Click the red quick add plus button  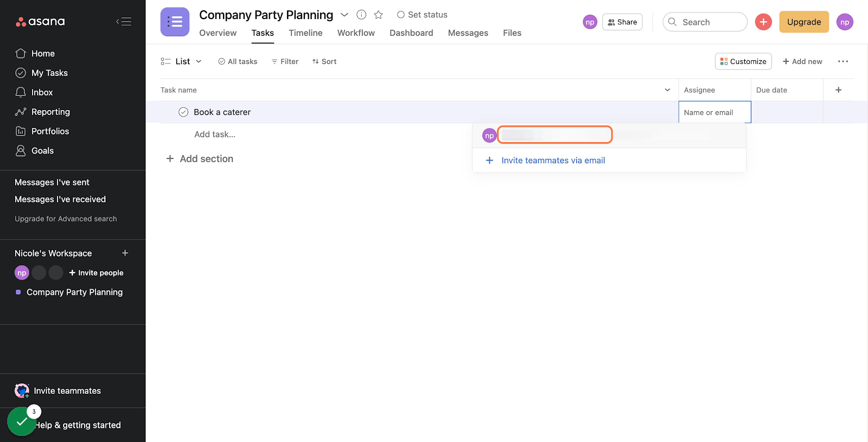tap(763, 22)
